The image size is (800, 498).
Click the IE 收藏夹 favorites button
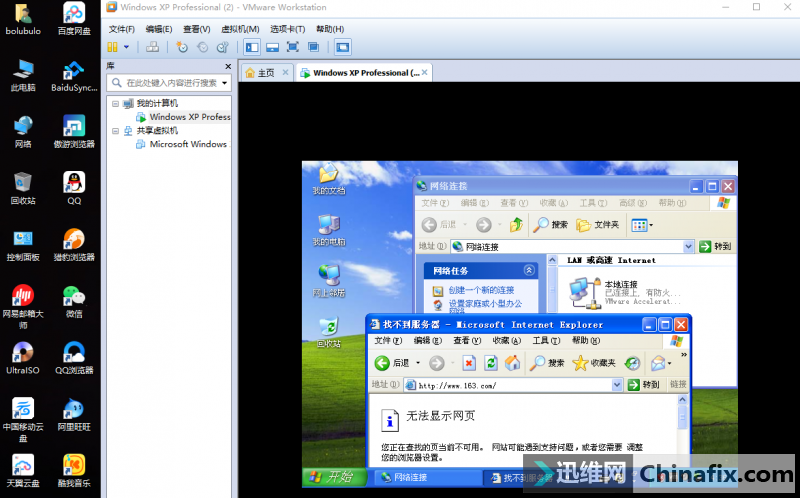pos(594,363)
